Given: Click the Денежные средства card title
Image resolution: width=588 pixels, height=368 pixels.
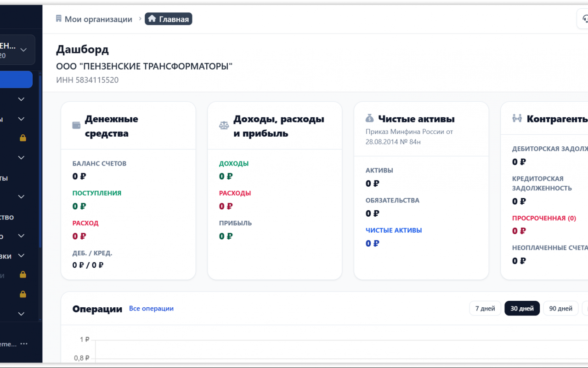Looking at the screenshot, I should (112, 126).
